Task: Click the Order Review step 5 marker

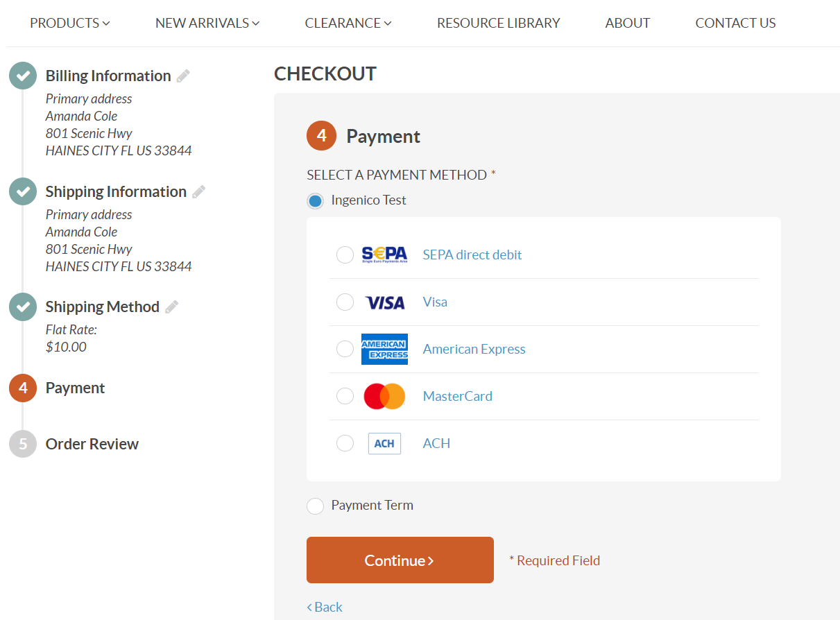Action: (x=23, y=444)
